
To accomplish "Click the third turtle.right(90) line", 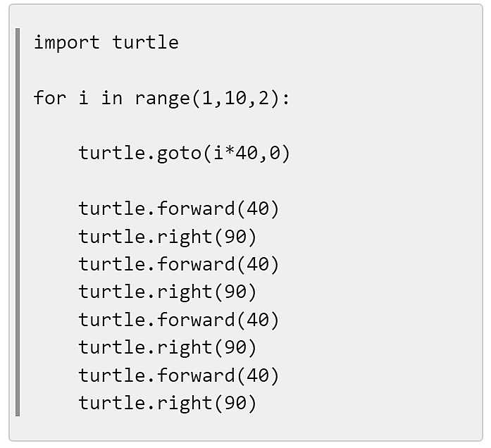I will [x=168, y=348].
